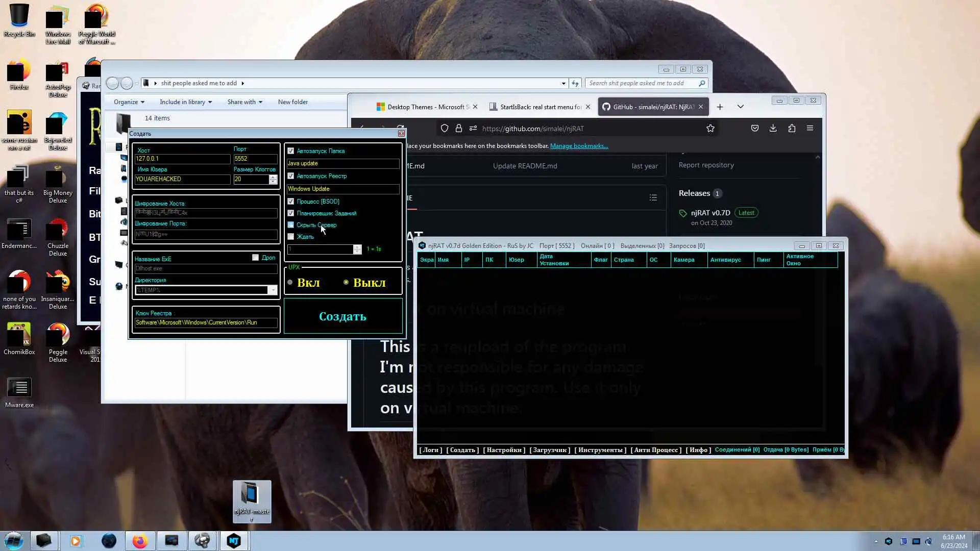980x551 pixels.
Task: Enable the Ждать checkbox
Action: coord(291,237)
